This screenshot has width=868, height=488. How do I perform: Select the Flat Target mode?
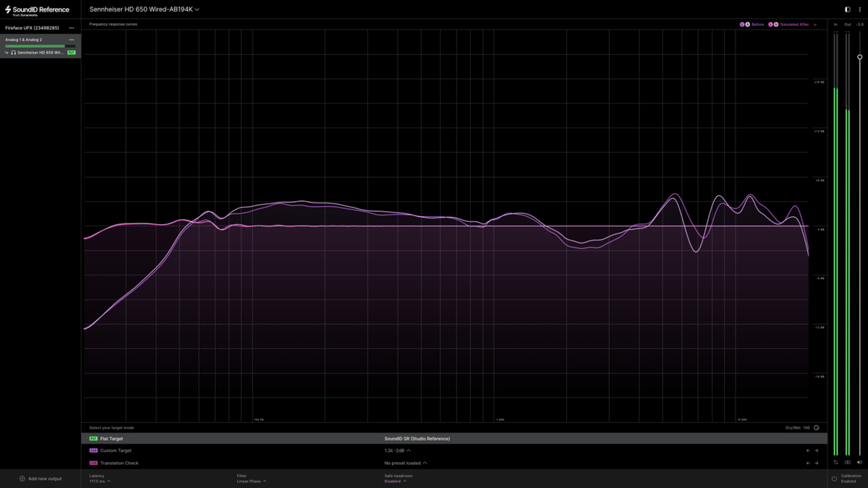(x=454, y=439)
